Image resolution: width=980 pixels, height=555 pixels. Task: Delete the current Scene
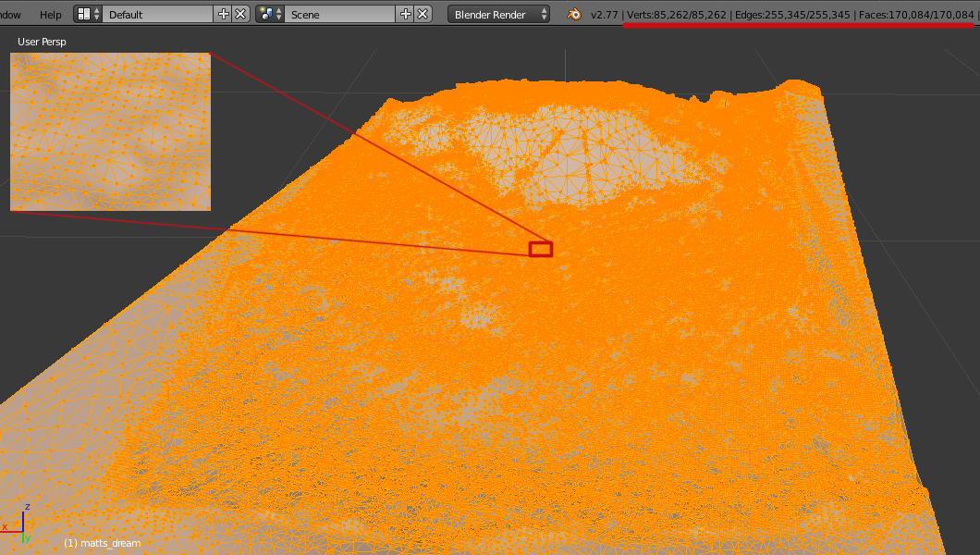[x=423, y=14]
